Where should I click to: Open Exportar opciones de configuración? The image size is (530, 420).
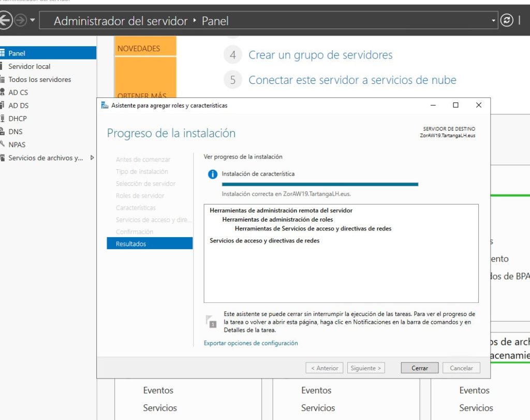(252, 343)
